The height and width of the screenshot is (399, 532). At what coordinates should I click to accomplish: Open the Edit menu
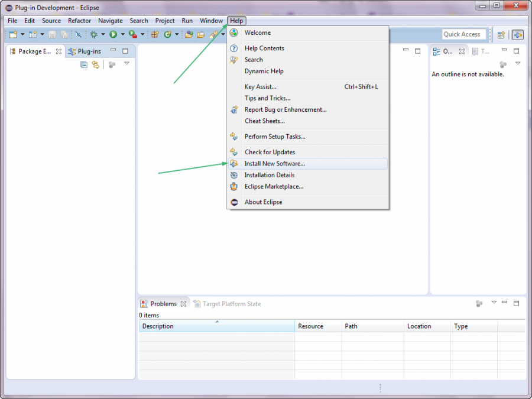click(x=30, y=21)
